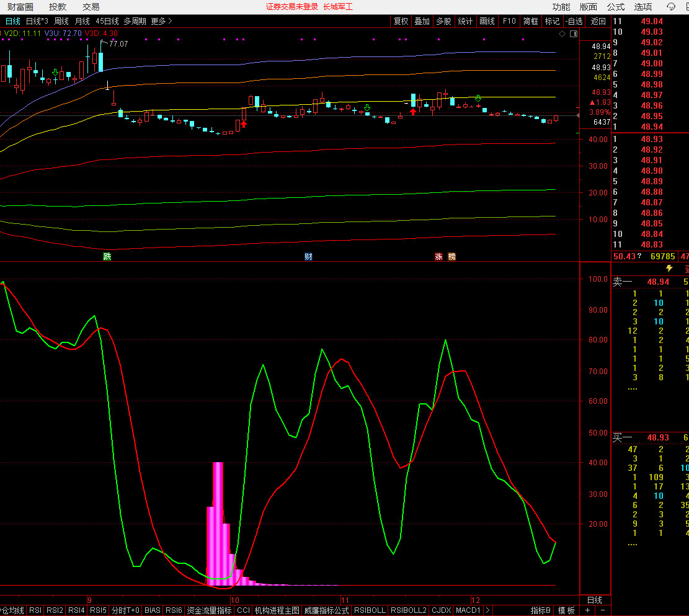Switch to the 45日线 period tab
This screenshot has height=616, width=689.
[x=107, y=21]
